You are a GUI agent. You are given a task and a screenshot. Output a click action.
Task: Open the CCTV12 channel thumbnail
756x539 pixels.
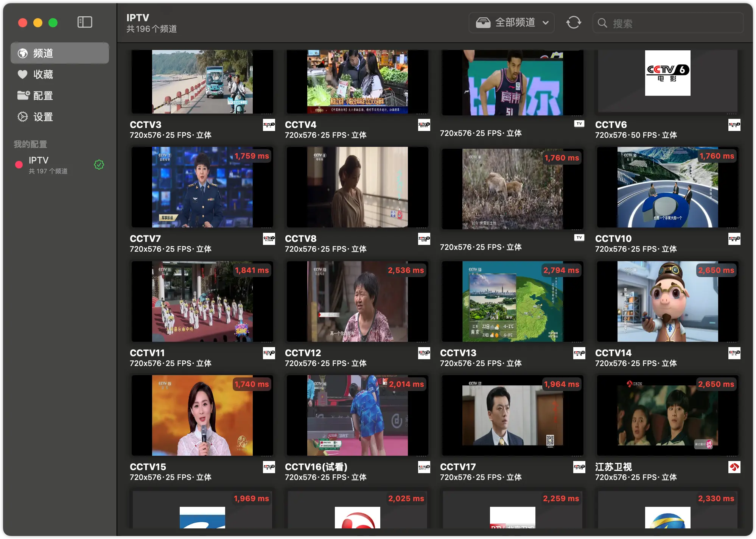[x=358, y=302]
